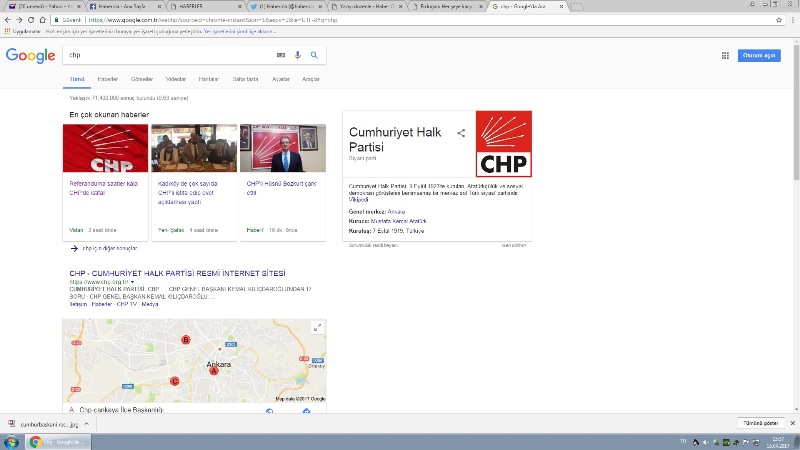Click the browser forward arrow
This screenshot has height=450, width=800.
(19, 20)
